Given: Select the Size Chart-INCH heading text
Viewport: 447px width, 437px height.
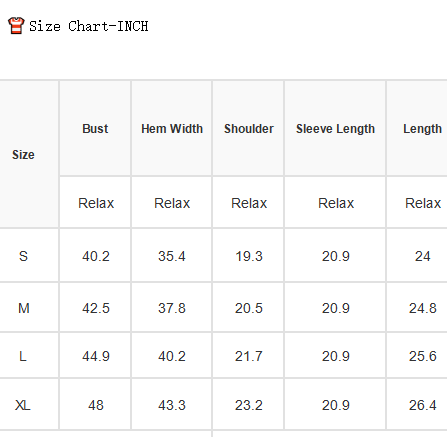Looking at the screenshot, I should (x=89, y=26).
